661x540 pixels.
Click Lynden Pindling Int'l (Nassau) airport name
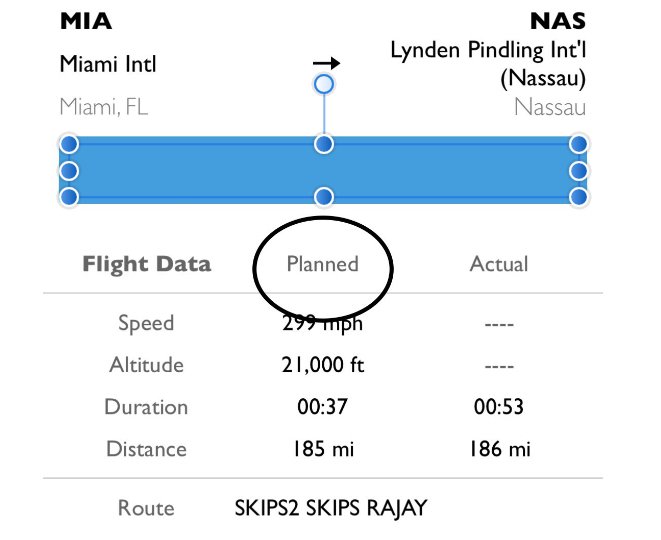point(489,64)
